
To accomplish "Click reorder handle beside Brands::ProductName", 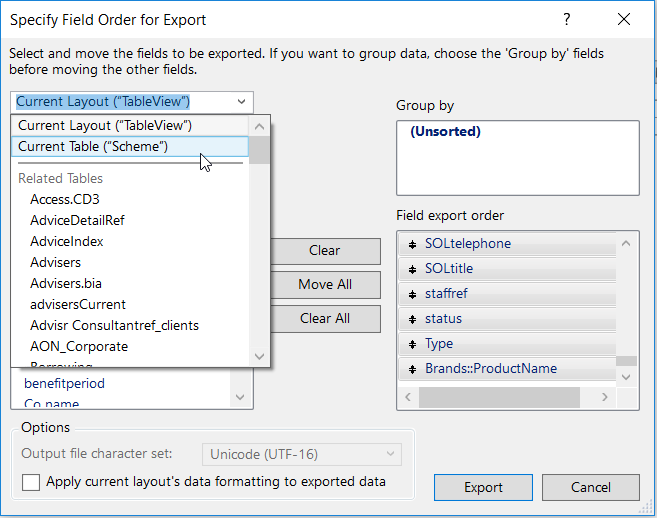I will pyautogui.click(x=413, y=369).
